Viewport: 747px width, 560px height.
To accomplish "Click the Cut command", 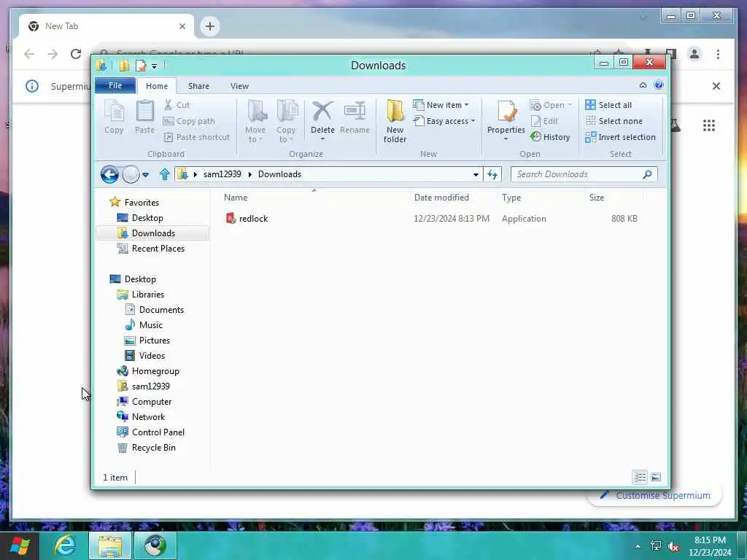I will [x=177, y=105].
